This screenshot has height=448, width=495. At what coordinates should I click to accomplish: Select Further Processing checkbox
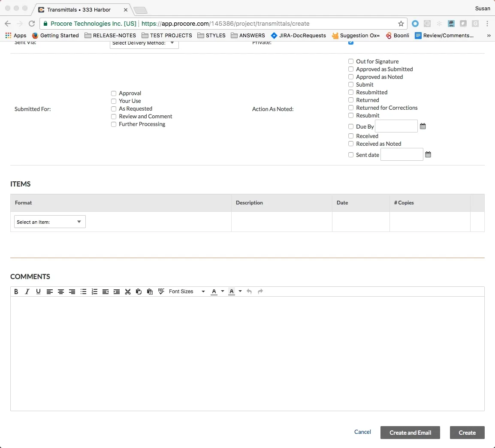114,124
